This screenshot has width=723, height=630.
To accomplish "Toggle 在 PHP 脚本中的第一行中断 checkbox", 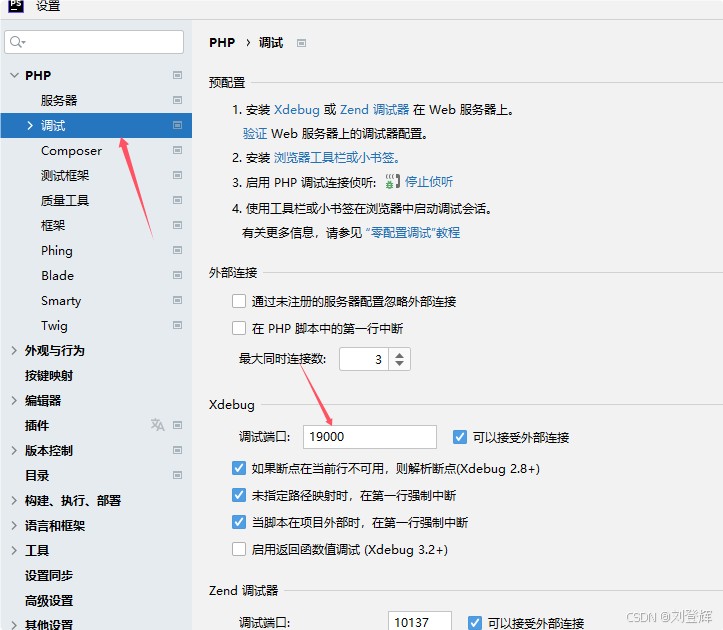I will pos(239,328).
